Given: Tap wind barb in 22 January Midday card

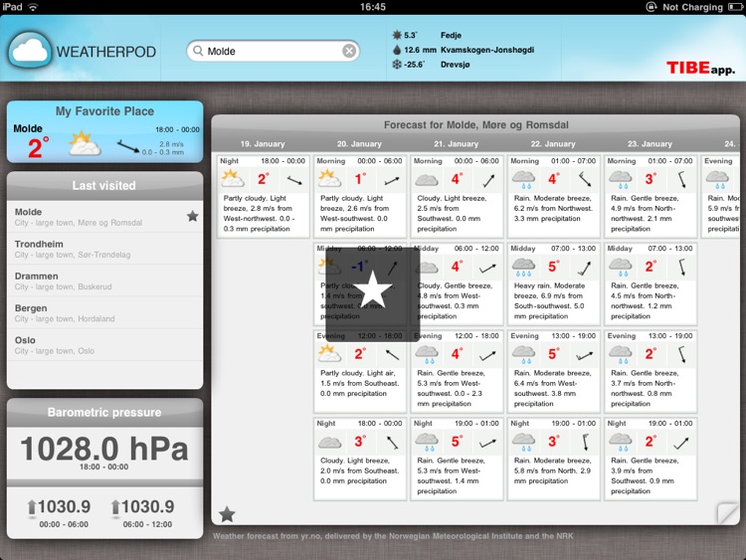Looking at the screenshot, I should [x=585, y=268].
